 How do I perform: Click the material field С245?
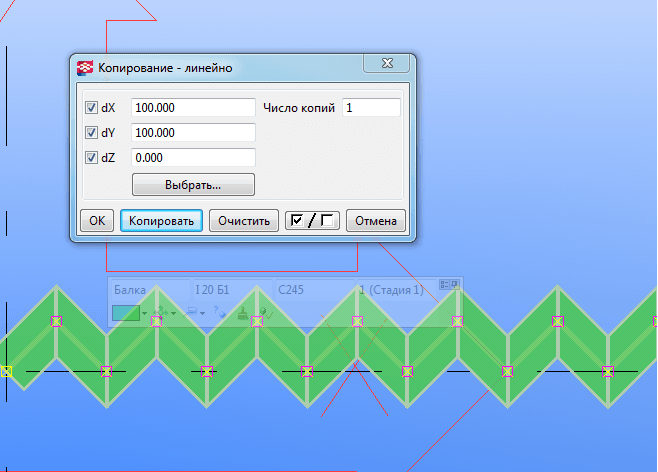(x=314, y=290)
